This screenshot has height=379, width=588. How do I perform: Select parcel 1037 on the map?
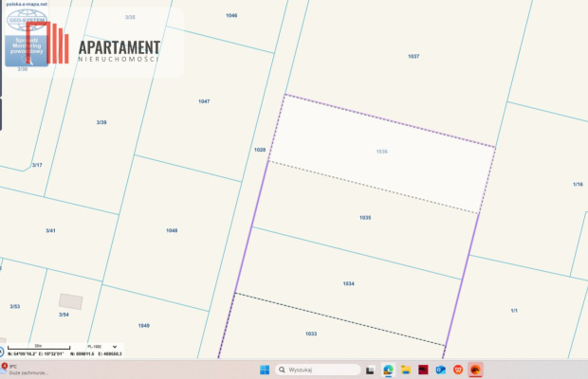click(413, 57)
